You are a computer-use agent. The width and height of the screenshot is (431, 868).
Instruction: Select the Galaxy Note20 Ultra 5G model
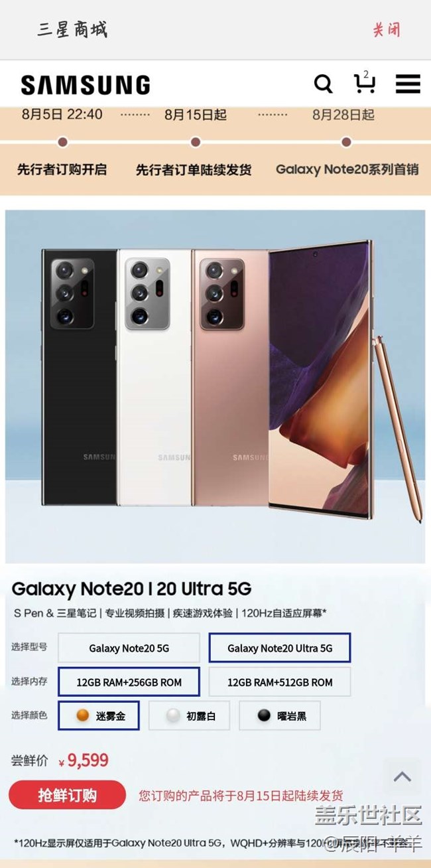pyautogui.click(x=279, y=648)
